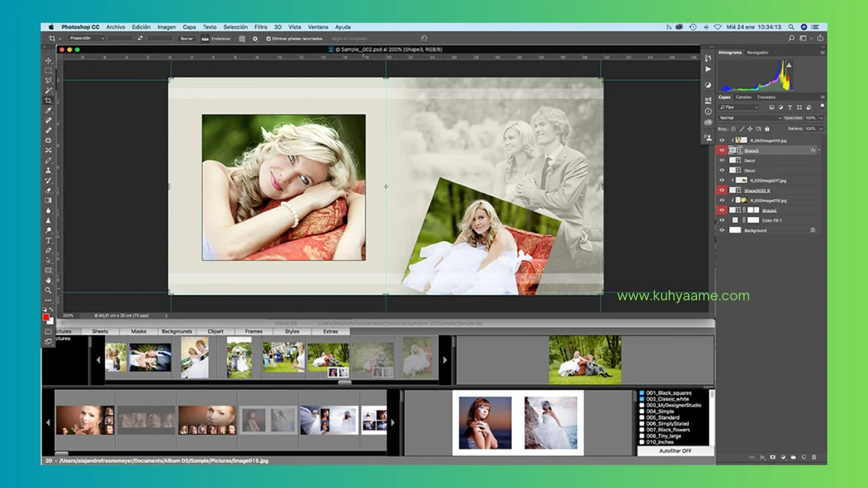
Task: Select the Rectangular Marquee tool
Action: click(x=48, y=70)
